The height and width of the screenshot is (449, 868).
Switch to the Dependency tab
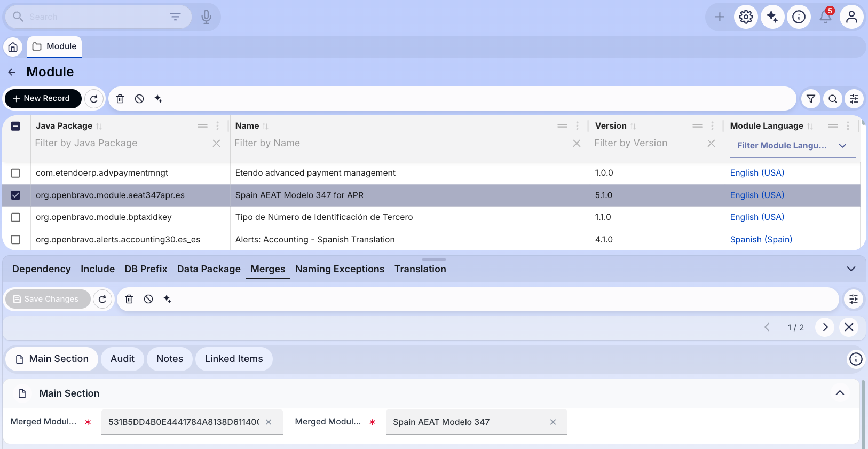click(x=42, y=269)
